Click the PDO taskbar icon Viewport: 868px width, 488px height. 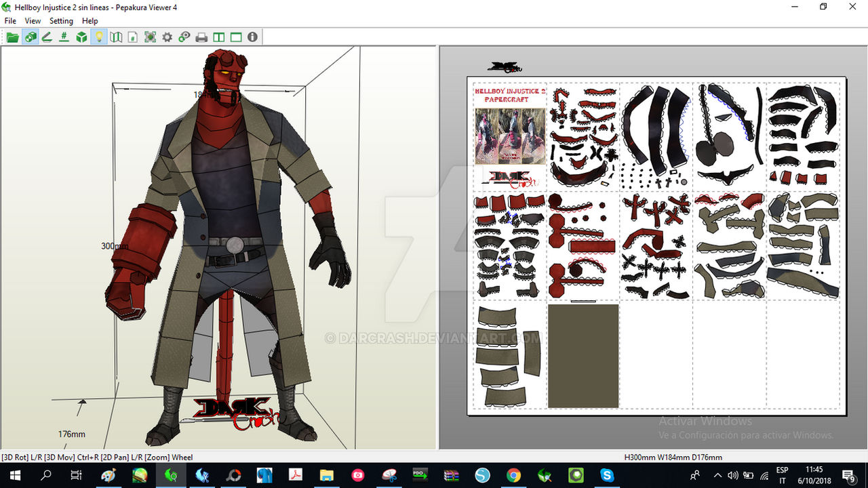(420, 476)
